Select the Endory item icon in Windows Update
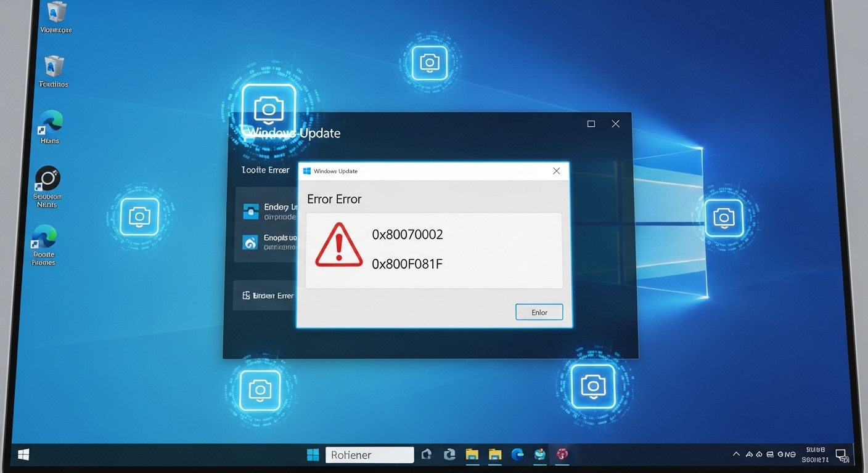 click(251, 211)
